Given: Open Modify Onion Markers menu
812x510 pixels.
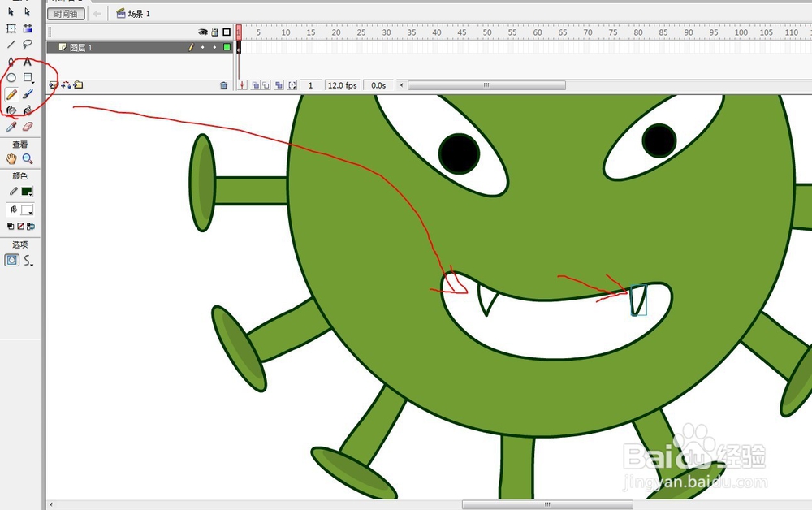Looking at the screenshot, I should coord(292,85).
